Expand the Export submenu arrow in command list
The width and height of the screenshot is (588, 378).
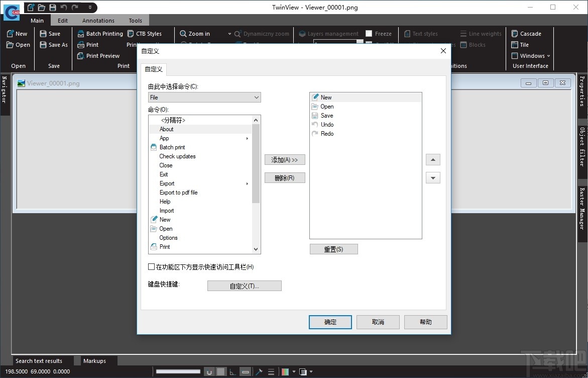click(x=247, y=183)
